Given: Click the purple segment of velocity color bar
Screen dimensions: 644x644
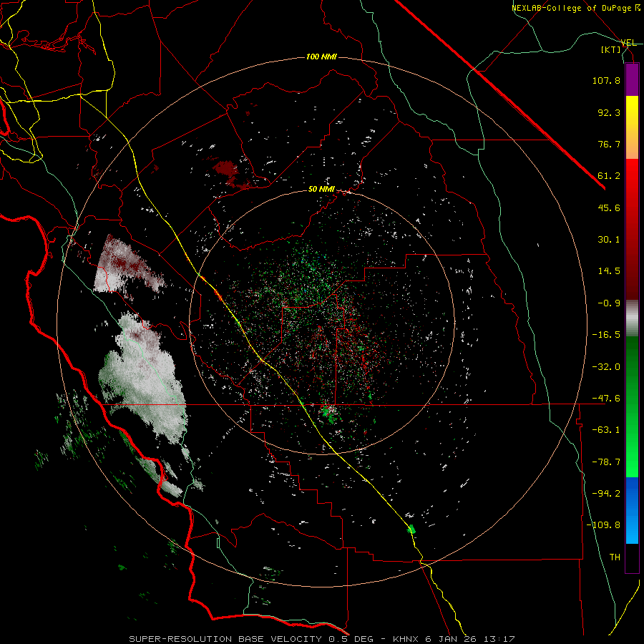Looking at the screenshot, I should click(632, 80).
